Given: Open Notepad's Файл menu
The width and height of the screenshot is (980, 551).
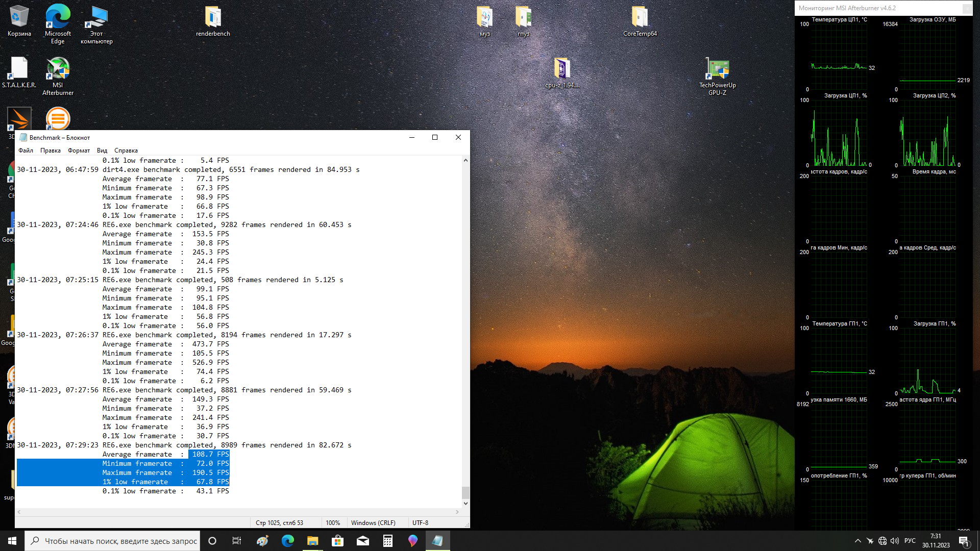Looking at the screenshot, I should (26, 151).
